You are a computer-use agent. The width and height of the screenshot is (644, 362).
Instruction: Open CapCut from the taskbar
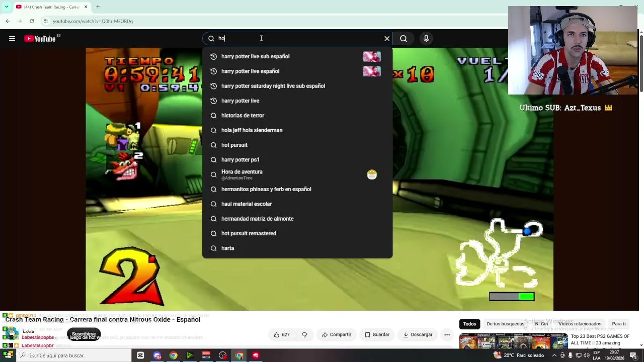(140, 355)
